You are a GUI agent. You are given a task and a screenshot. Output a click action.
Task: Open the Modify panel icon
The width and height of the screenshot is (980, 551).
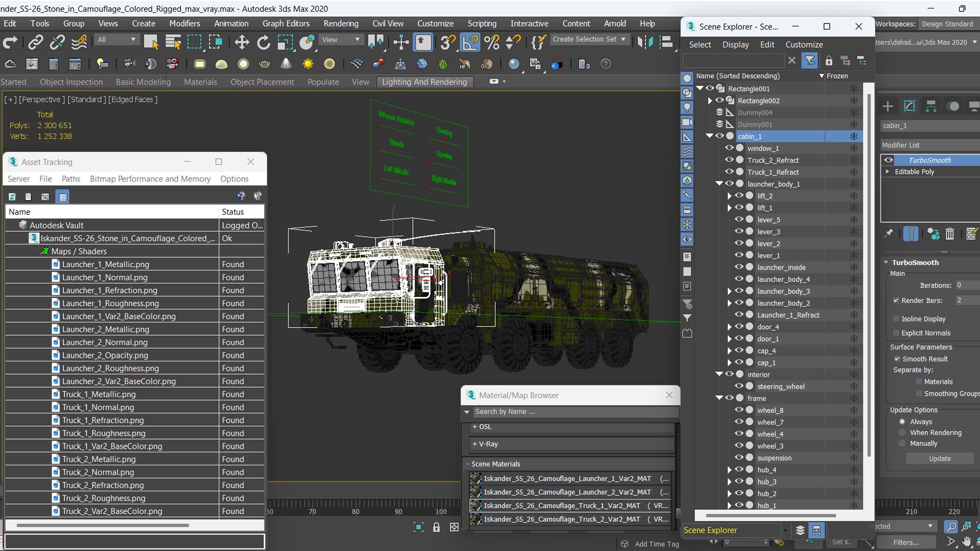pyautogui.click(x=909, y=106)
